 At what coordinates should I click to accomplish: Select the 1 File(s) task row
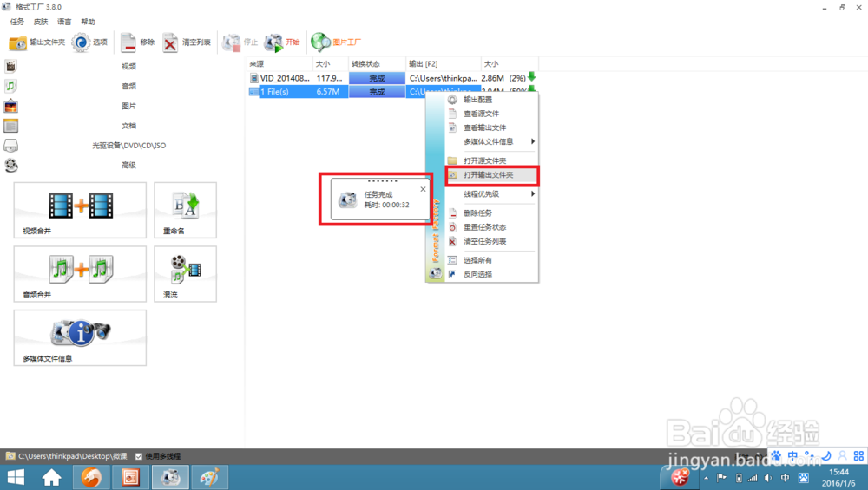[337, 92]
